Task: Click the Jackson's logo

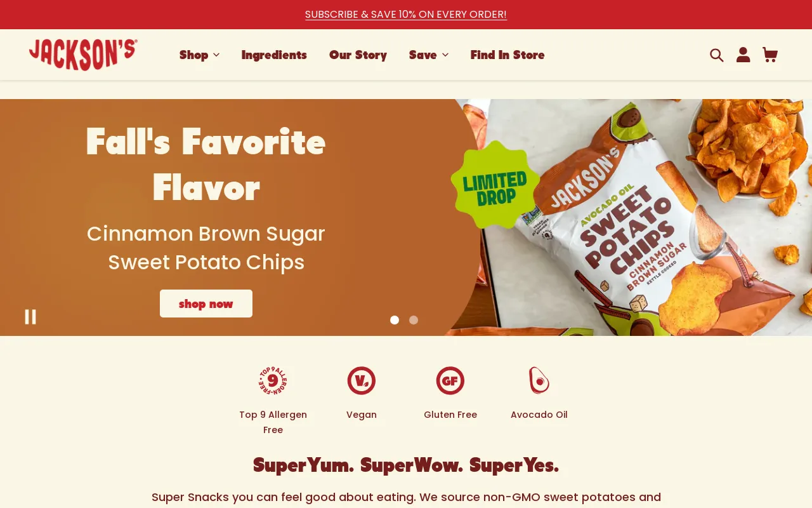Action: pos(83,55)
